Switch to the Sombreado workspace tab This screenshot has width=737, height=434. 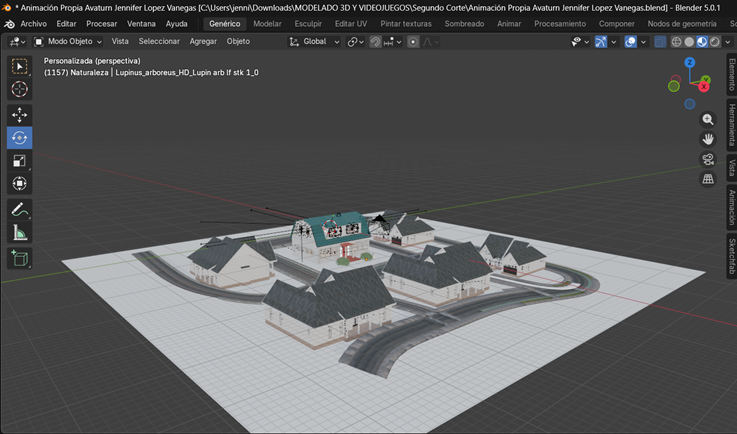[x=464, y=23]
